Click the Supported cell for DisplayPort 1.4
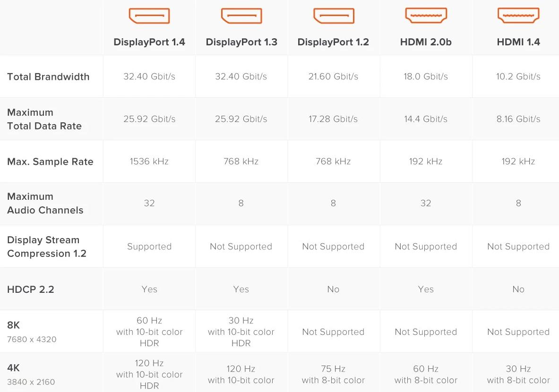The height and width of the screenshot is (392, 559). point(149,247)
